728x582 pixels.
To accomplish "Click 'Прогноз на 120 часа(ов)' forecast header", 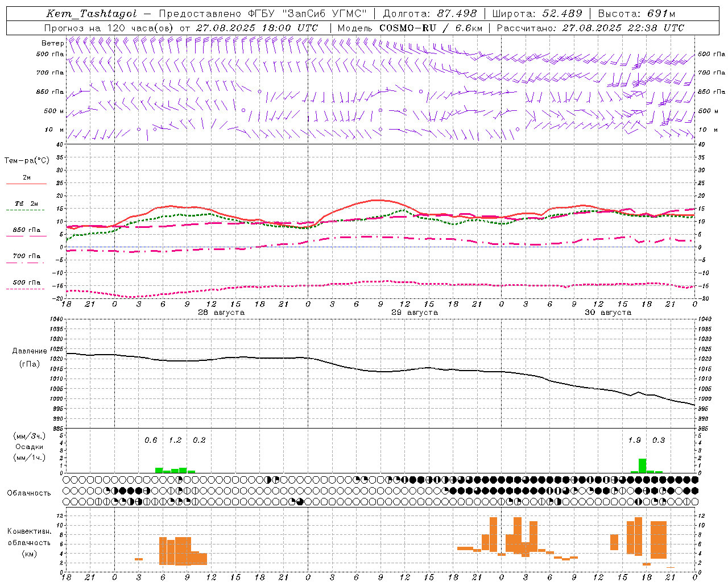I will (109, 28).
